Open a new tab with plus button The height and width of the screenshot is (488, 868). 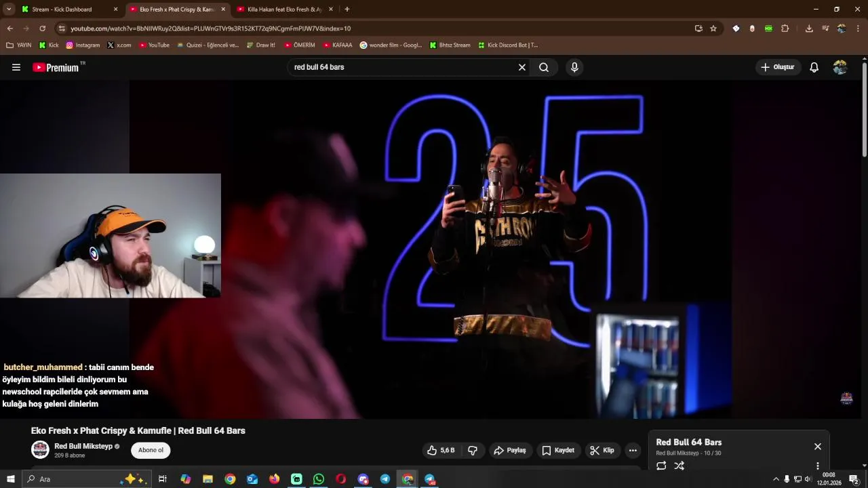pyautogui.click(x=347, y=9)
